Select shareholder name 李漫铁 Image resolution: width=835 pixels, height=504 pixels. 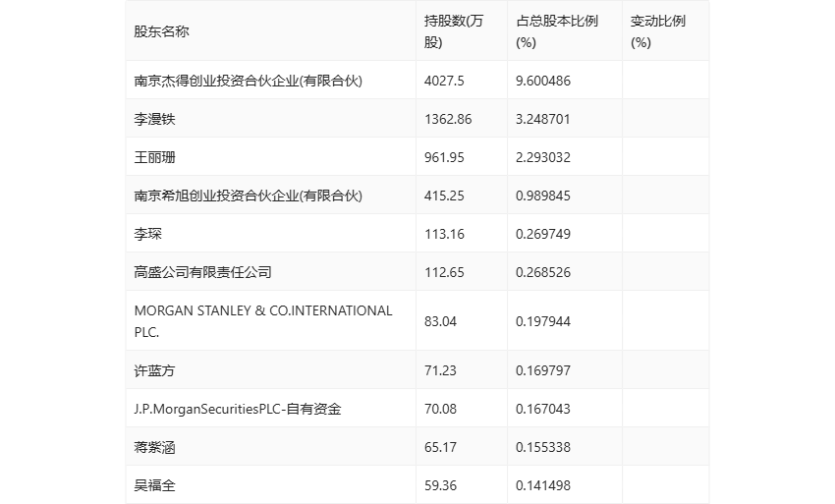point(154,119)
